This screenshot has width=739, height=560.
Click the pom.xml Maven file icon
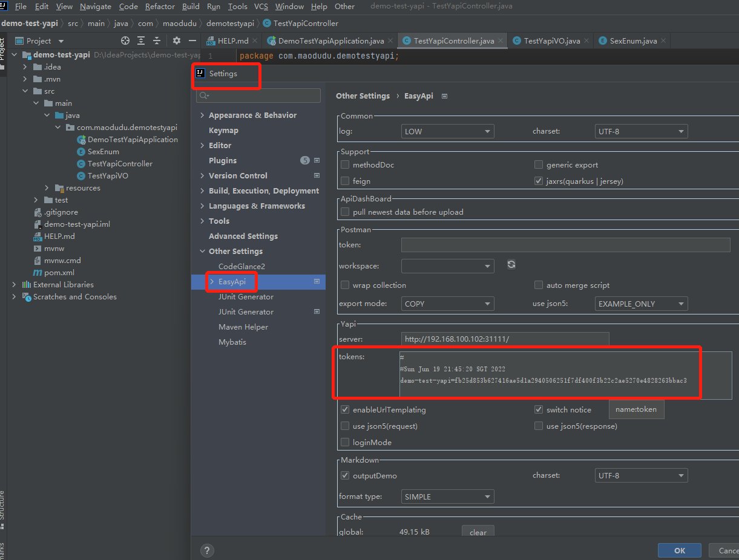point(38,273)
